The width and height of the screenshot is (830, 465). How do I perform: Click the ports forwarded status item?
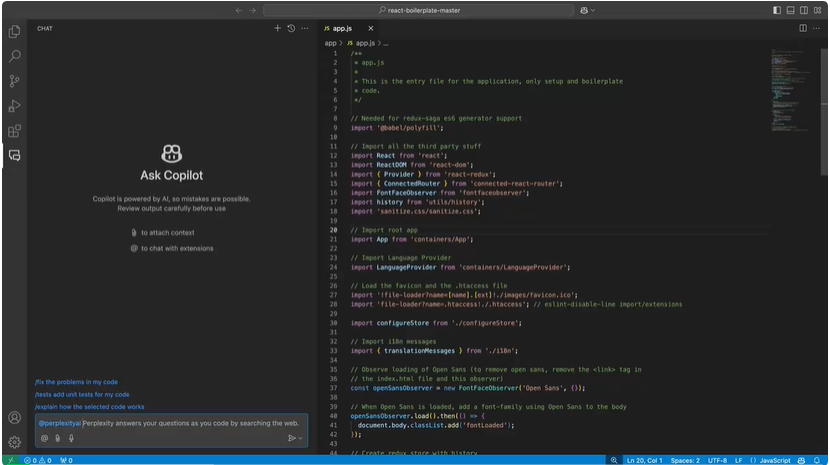66,460
